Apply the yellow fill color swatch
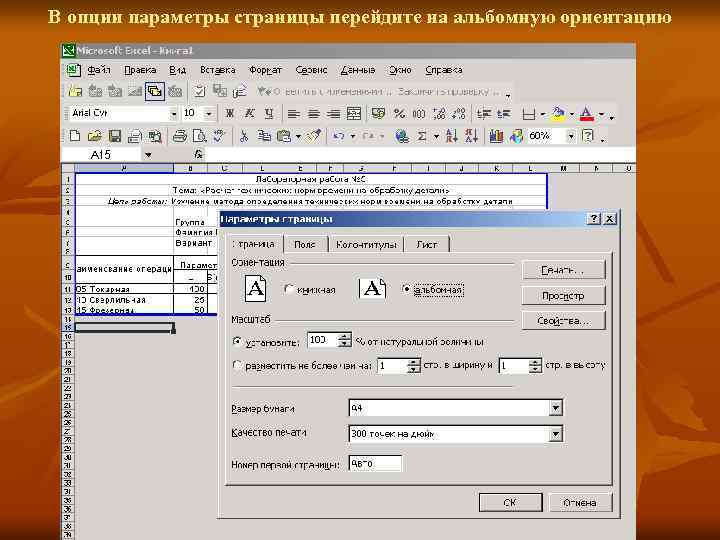 click(558, 113)
